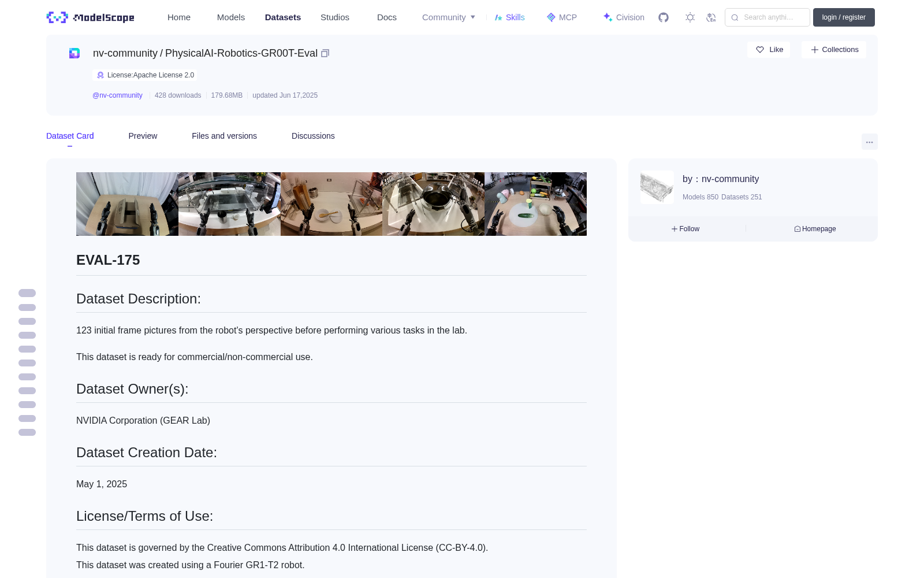The height and width of the screenshot is (578, 924).
Task: Switch to Files and versions tab
Action: [224, 136]
